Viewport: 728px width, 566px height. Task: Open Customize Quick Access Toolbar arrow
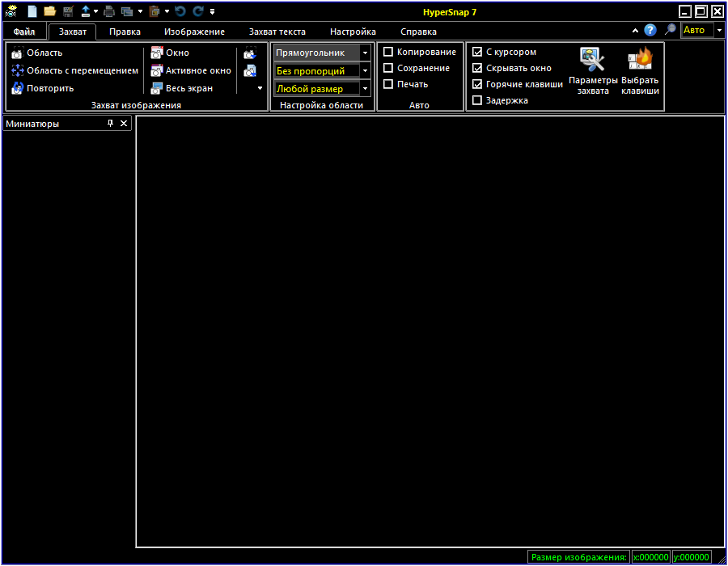(212, 12)
